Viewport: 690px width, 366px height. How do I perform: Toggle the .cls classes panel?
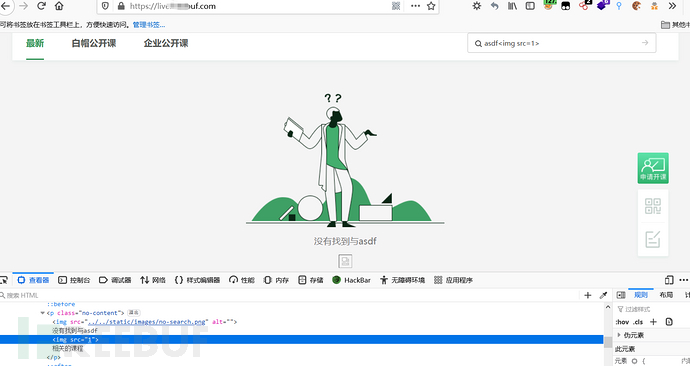(x=638, y=322)
